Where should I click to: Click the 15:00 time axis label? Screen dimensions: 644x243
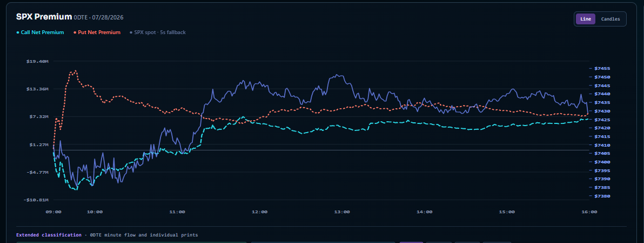[507, 212]
